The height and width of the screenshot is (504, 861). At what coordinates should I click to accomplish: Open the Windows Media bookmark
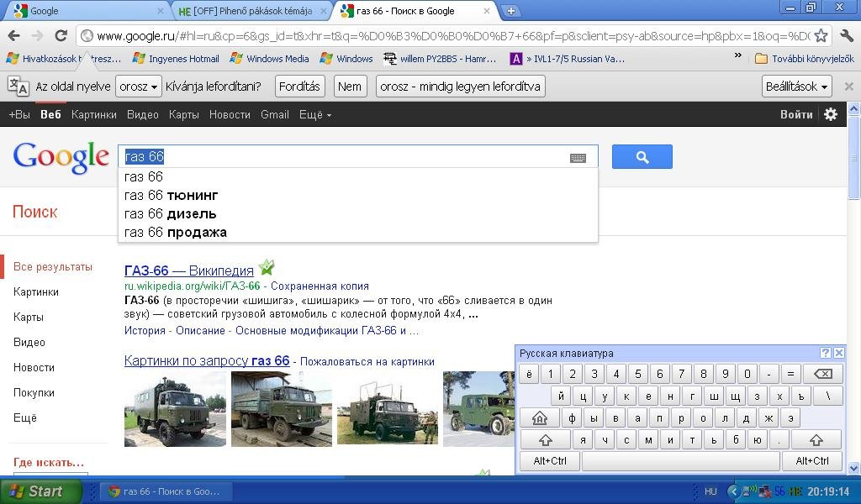[270, 59]
